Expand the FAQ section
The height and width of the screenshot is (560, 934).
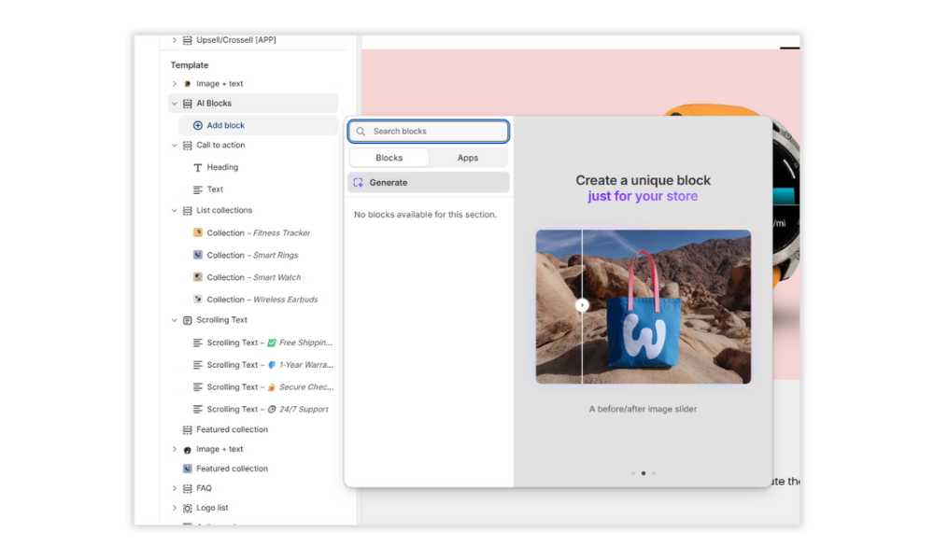pyautogui.click(x=174, y=488)
